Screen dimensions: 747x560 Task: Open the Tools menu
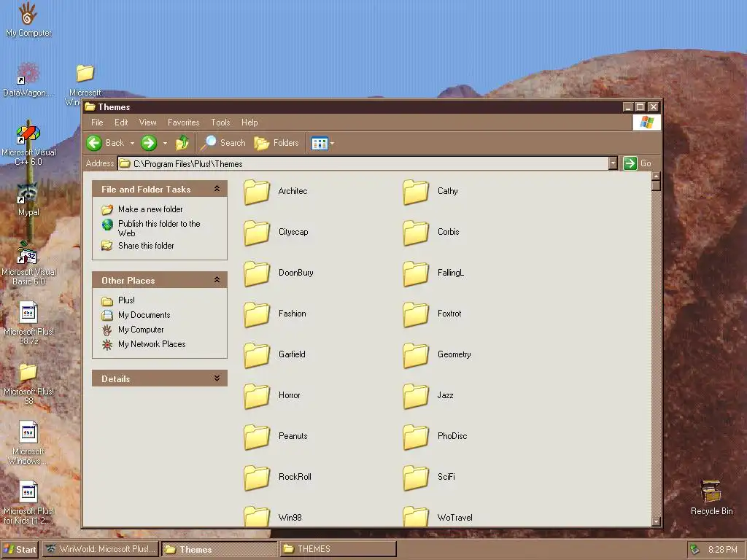tap(220, 122)
